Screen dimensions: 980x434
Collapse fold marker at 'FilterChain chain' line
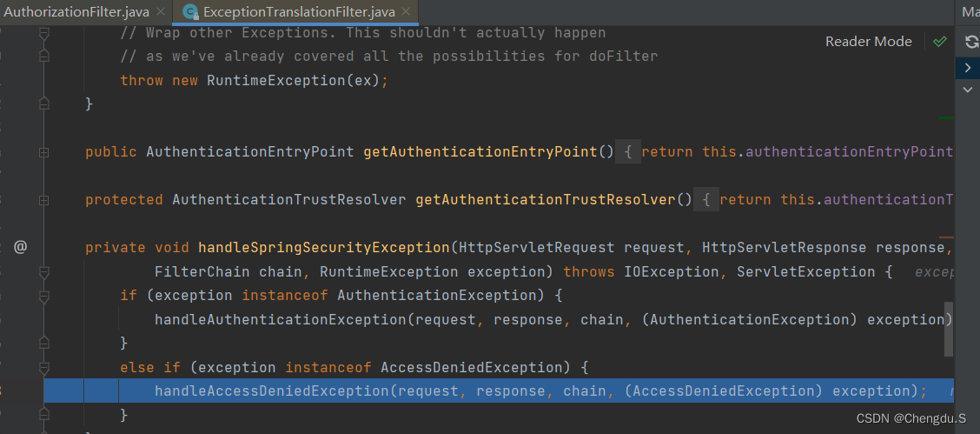point(43,272)
